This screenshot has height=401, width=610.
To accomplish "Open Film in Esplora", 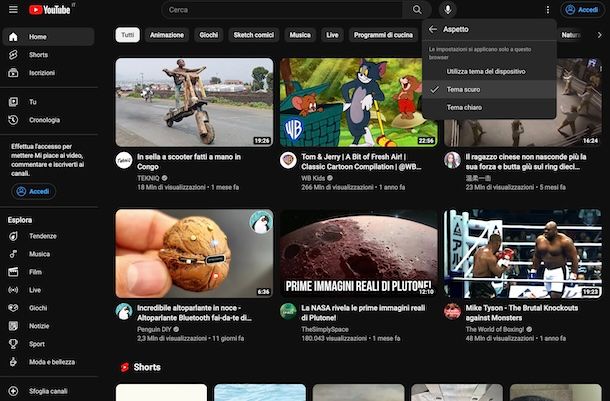I will pos(48,272).
